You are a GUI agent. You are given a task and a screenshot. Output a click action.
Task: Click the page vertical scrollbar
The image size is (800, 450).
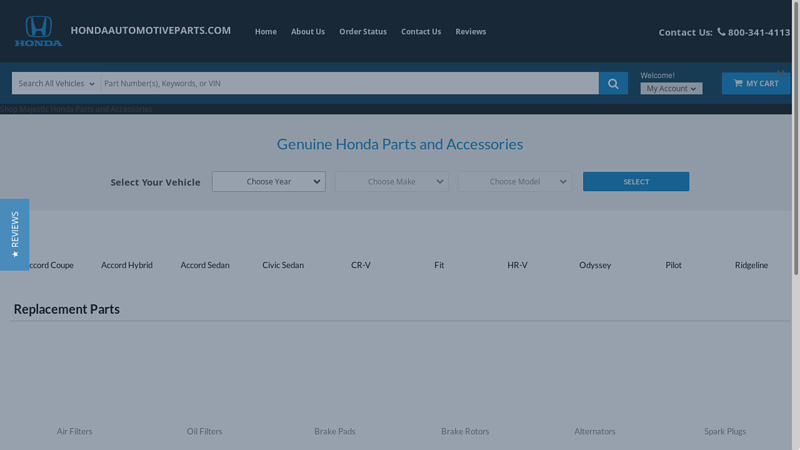point(796,138)
